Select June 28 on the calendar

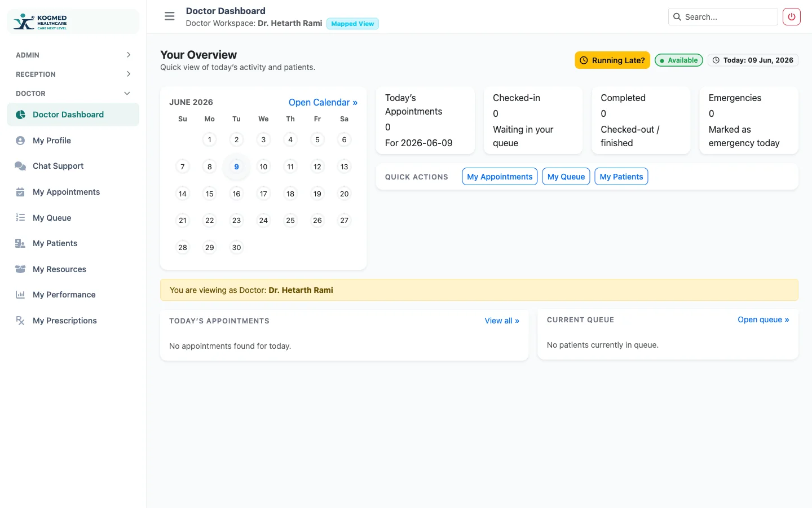coord(183,247)
